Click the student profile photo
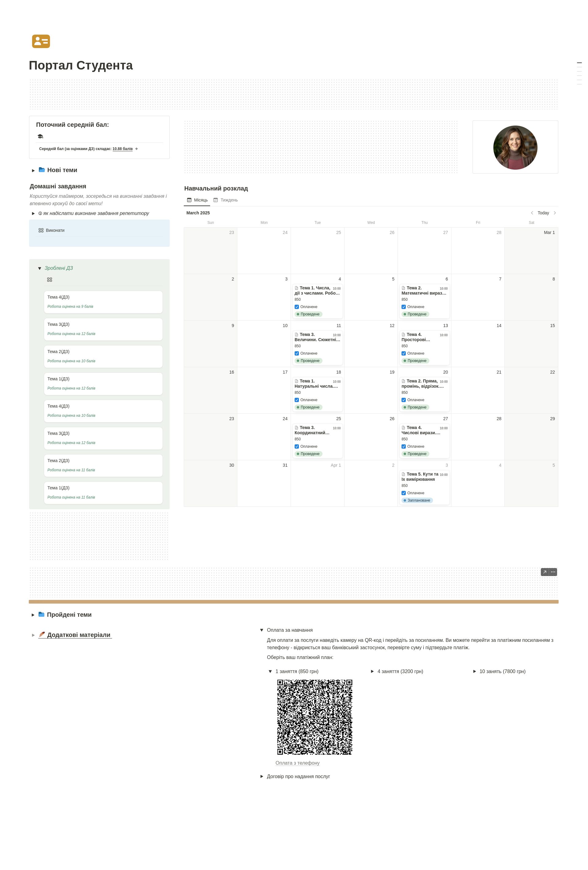Image resolution: width=588 pixels, height=870 pixels. click(515, 147)
